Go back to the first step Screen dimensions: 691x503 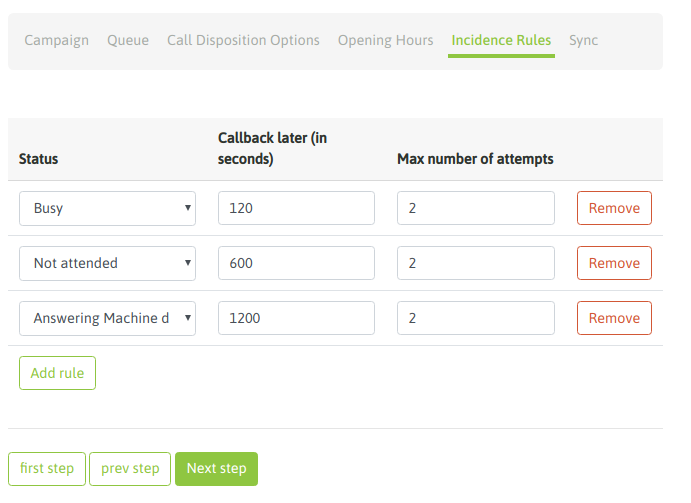coord(47,469)
